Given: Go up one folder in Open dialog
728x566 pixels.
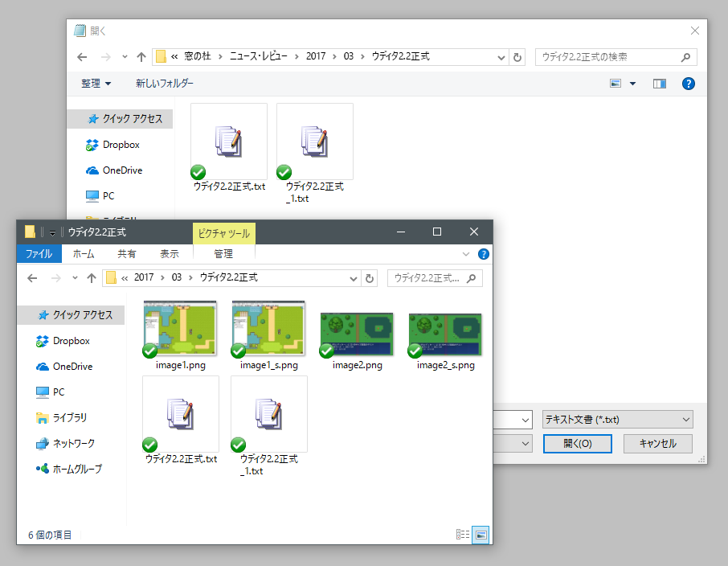Looking at the screenshot, I should click(141, 57).
